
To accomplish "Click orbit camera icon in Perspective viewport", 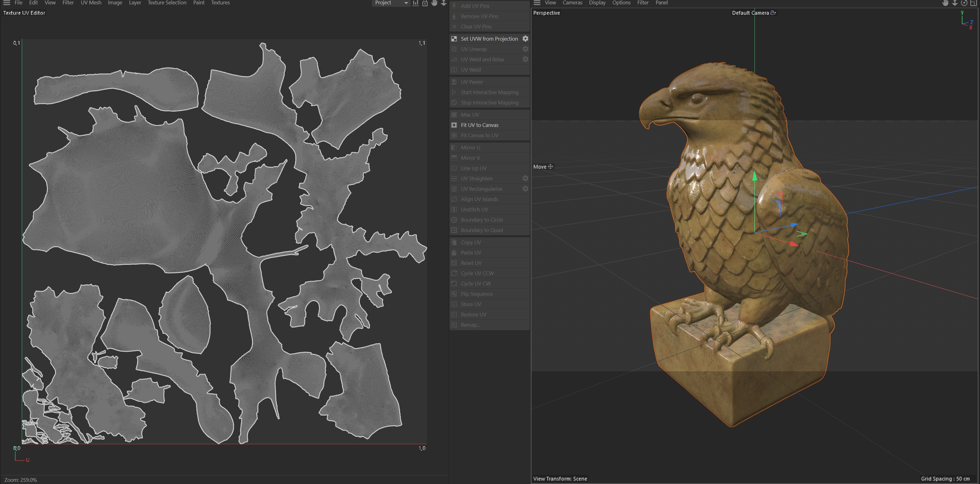I will pyautogui.click(x=964, y=3).
